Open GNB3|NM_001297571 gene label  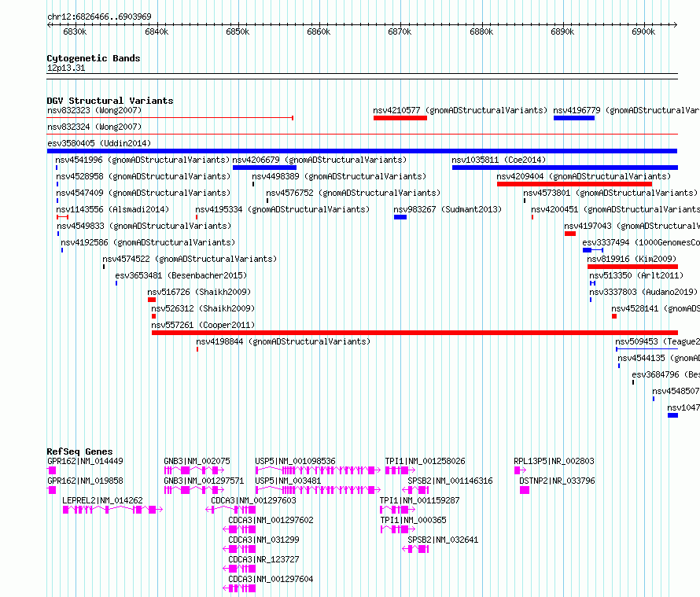click(204, 481)
